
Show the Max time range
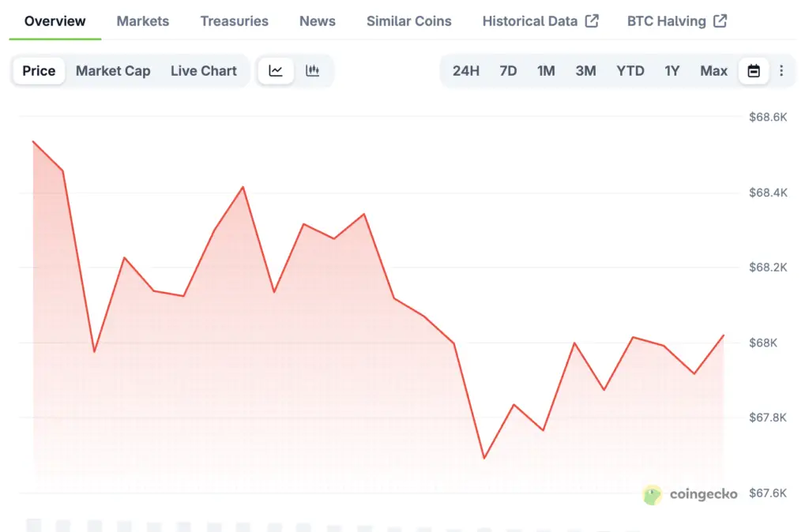click(x=713, y=71)
